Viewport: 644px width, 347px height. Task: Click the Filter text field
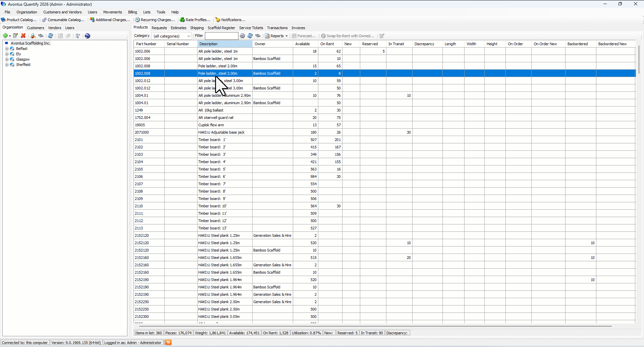221,36
